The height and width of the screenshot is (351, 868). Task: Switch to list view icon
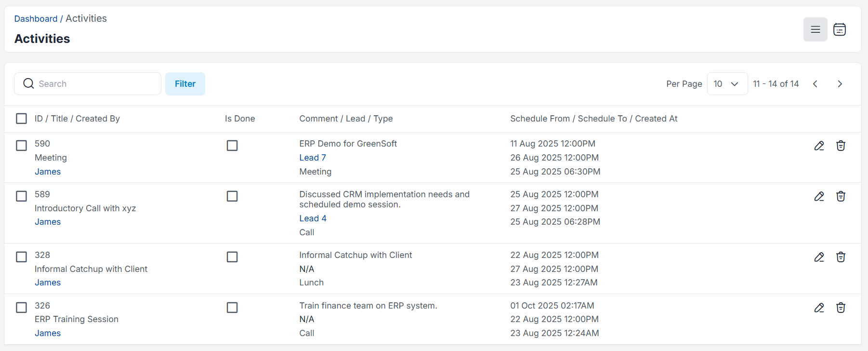[815, 29]
